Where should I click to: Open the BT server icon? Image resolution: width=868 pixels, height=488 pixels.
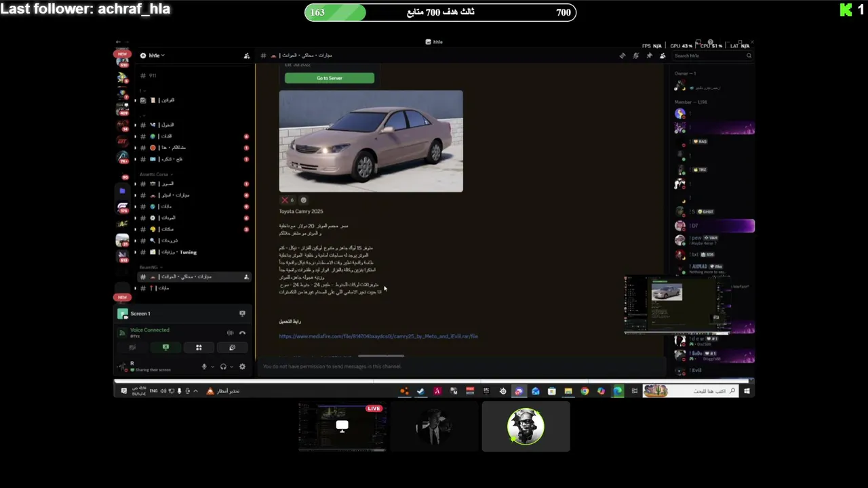point(122,141)
